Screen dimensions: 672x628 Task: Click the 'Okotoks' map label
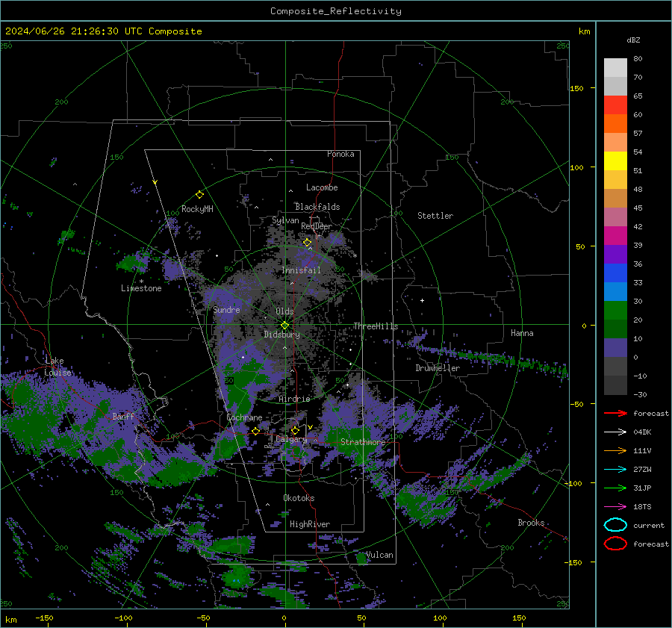click(299, 498)
